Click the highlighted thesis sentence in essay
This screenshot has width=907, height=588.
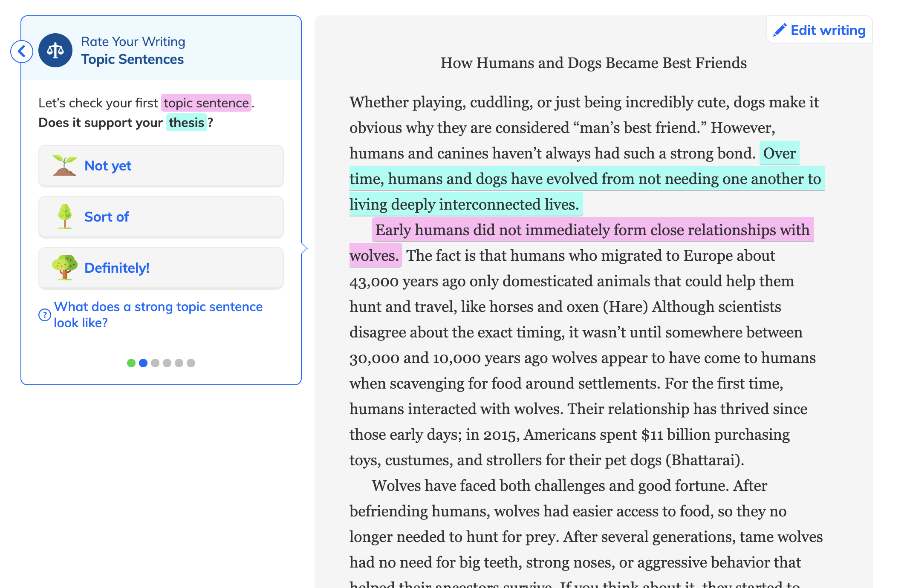584,179
